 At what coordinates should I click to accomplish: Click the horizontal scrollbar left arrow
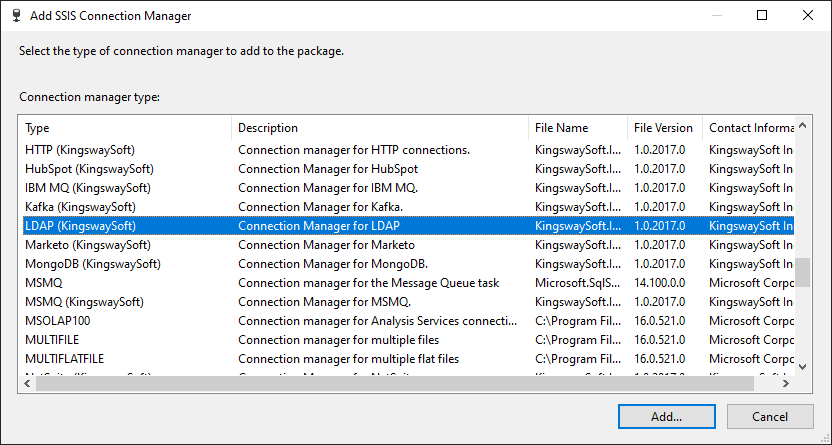tap(28, 383)
